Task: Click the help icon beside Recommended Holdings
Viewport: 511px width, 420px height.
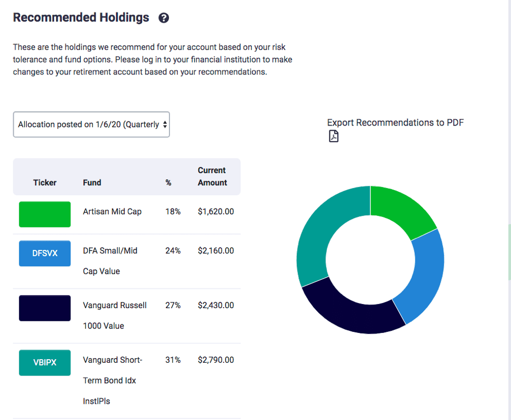Action: click(x=163, y=17)
